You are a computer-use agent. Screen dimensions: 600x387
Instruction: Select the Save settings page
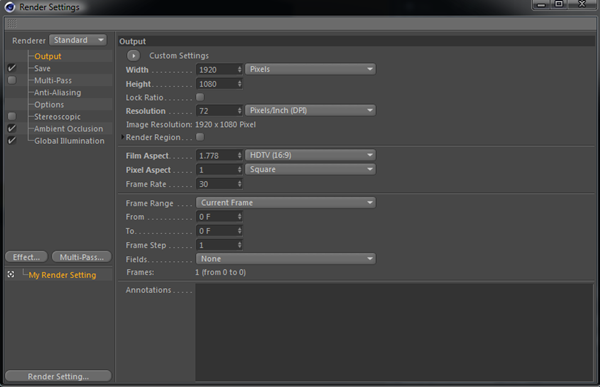coord(42,69)
